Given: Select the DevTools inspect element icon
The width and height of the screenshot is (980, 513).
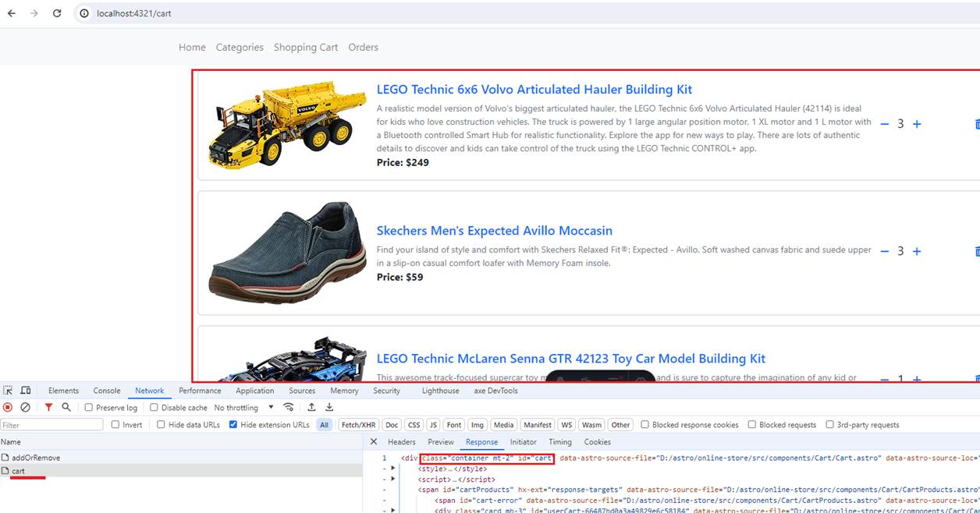Looking at the screenshot, I should pyautogui.click(x=8, y=391).
